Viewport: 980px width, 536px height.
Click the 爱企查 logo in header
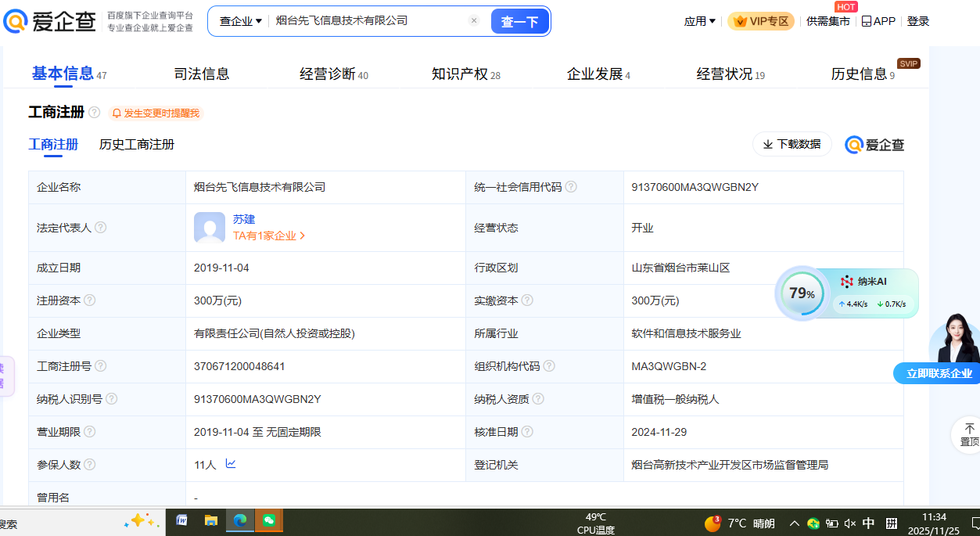(50, 21)
